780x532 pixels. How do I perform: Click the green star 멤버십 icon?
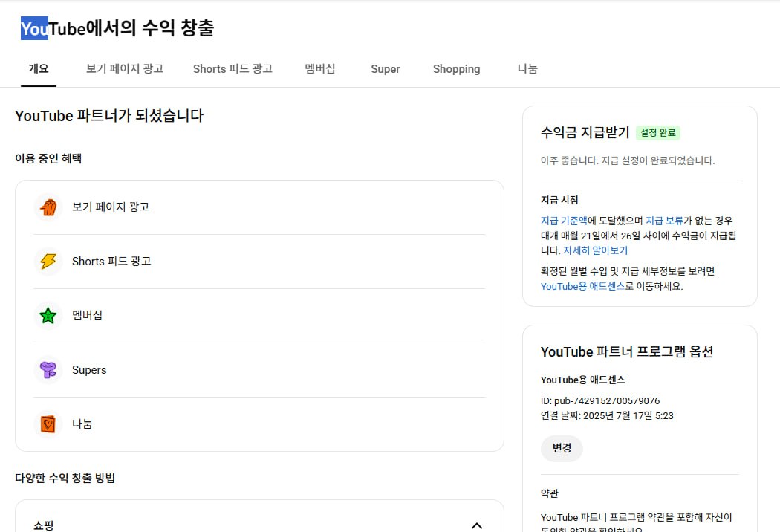click(x=48, y=316)
